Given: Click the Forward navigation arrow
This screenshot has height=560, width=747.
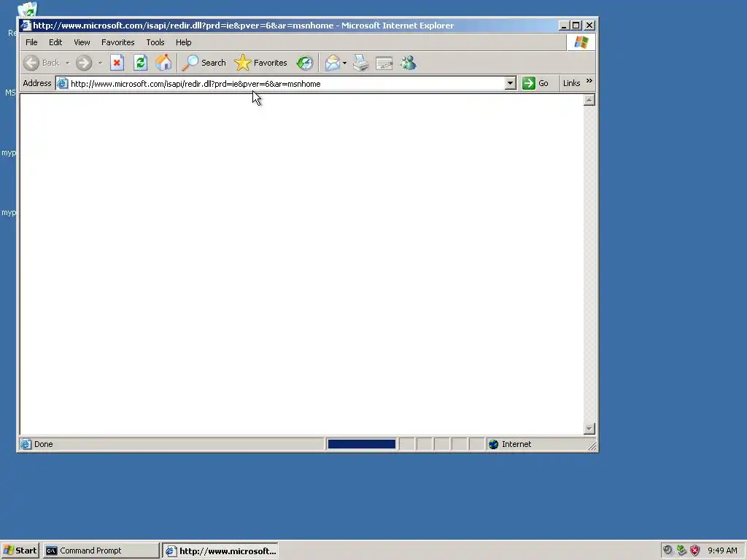Looking at the screenshot, I should point(84,63).
